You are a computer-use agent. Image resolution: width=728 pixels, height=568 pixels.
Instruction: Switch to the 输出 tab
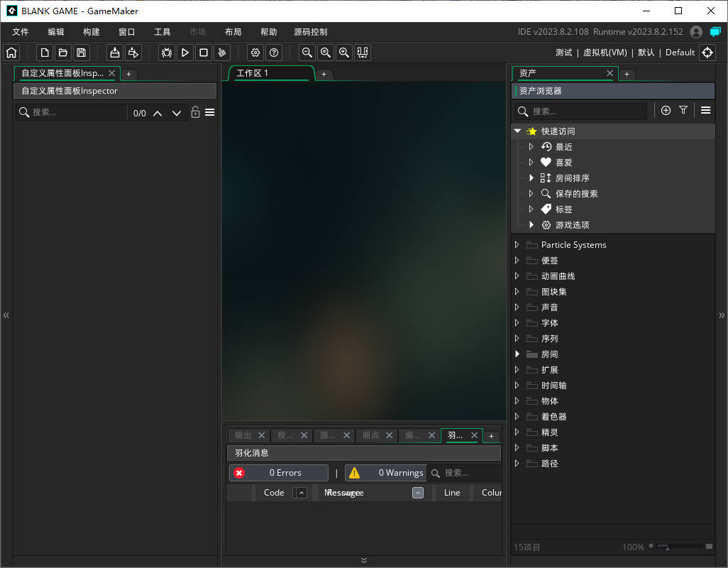click(x=243, y=435)
